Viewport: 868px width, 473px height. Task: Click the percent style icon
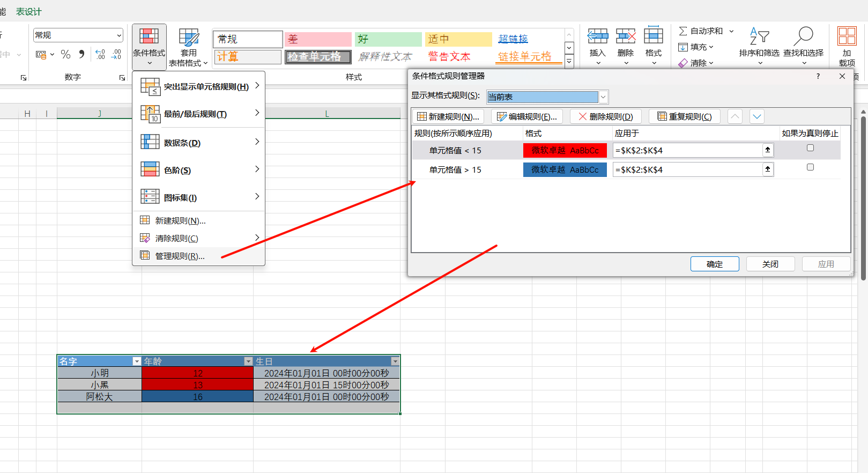pyautogui.click(x=65, y=54)
